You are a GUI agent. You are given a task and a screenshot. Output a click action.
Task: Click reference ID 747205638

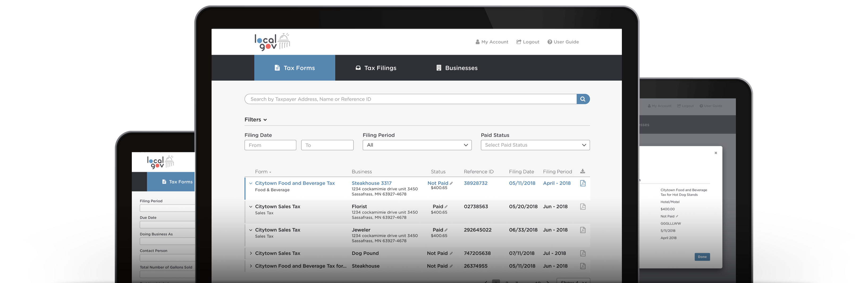[477, 253]
